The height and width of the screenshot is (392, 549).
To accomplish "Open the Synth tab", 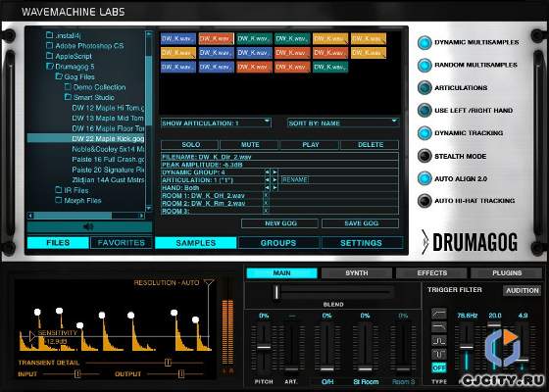I will (357, 273).
